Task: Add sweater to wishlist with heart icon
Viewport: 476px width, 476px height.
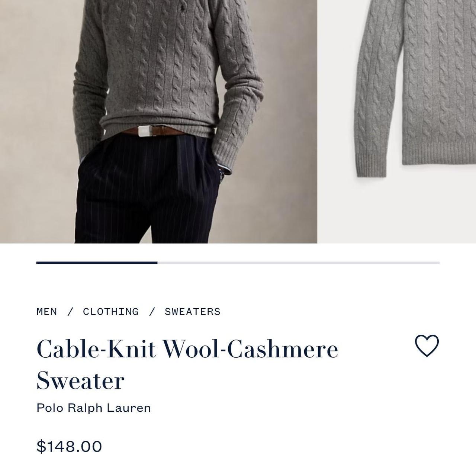Action: [427, 345]
